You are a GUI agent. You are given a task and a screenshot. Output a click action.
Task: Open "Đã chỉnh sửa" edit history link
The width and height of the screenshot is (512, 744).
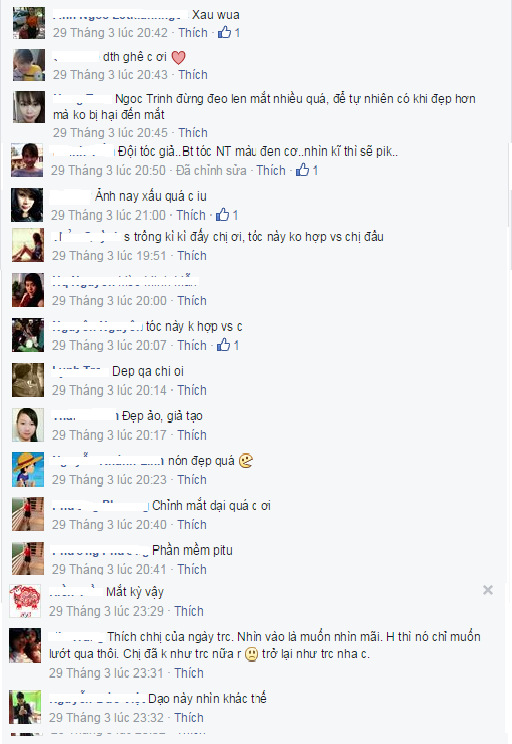pos(211,170)
